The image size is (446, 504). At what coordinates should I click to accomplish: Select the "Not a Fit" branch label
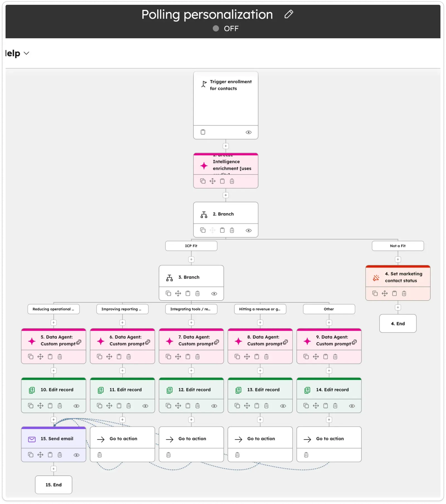(397, 246)
